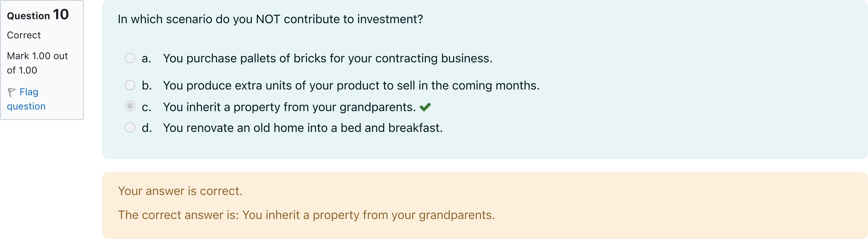Click the 'a.' option letter label
The width and height of the screenshot is (868, 239).
pyautogui.click(x=146, y=58)
